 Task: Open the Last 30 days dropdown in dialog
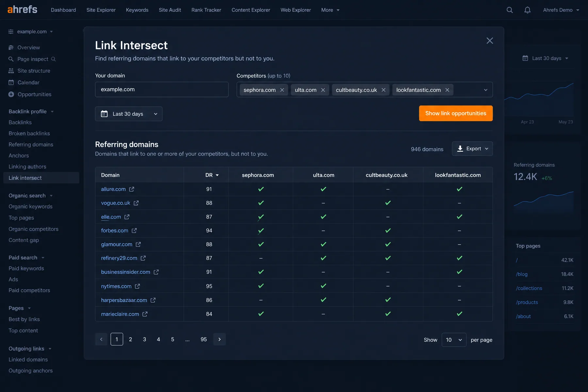pos(129,114)
